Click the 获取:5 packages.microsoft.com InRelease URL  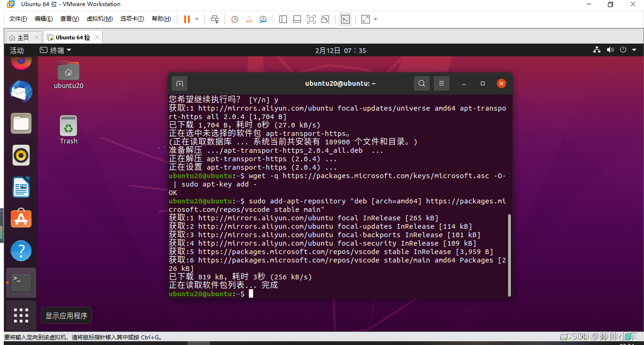289,252
